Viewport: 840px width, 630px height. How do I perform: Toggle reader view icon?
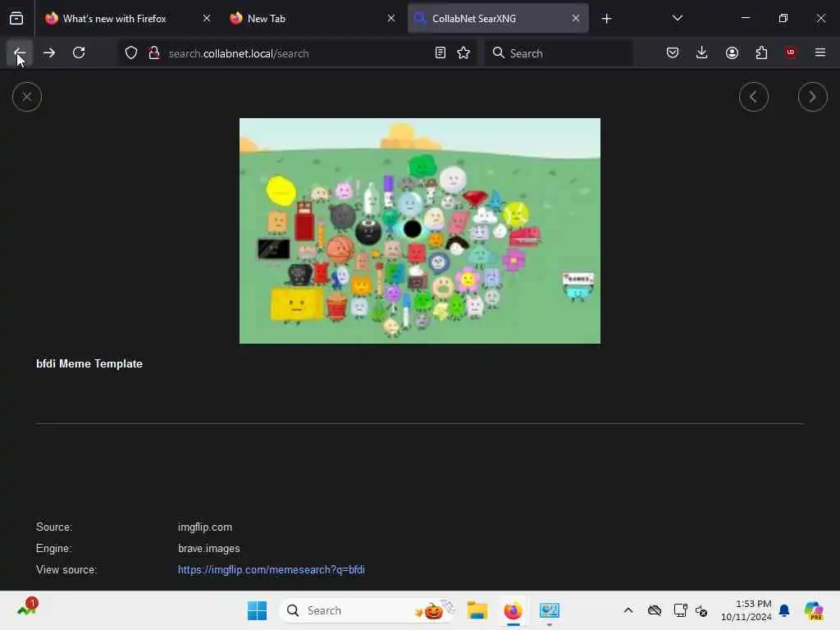(441, 53)
